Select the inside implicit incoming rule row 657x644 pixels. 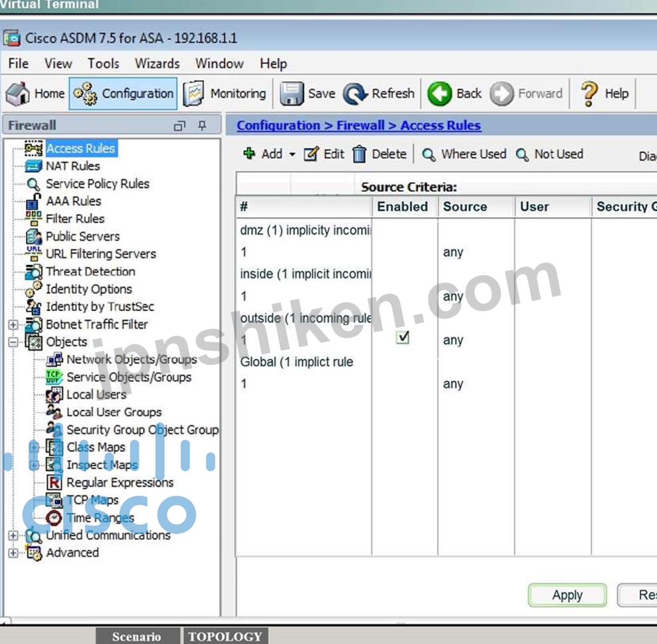click(306, 274)
